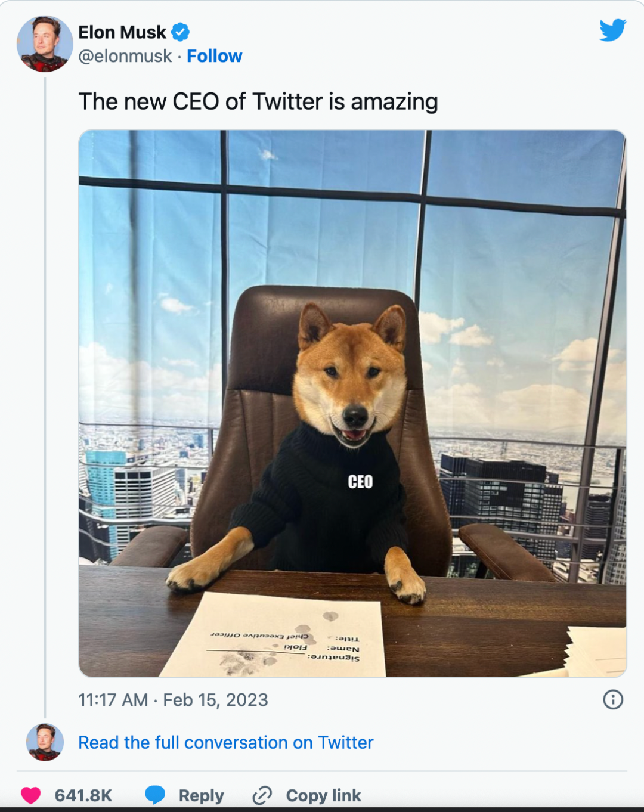Click the blue verified badge
Viewport: 644px width, 812px height.
click(180, 32)
